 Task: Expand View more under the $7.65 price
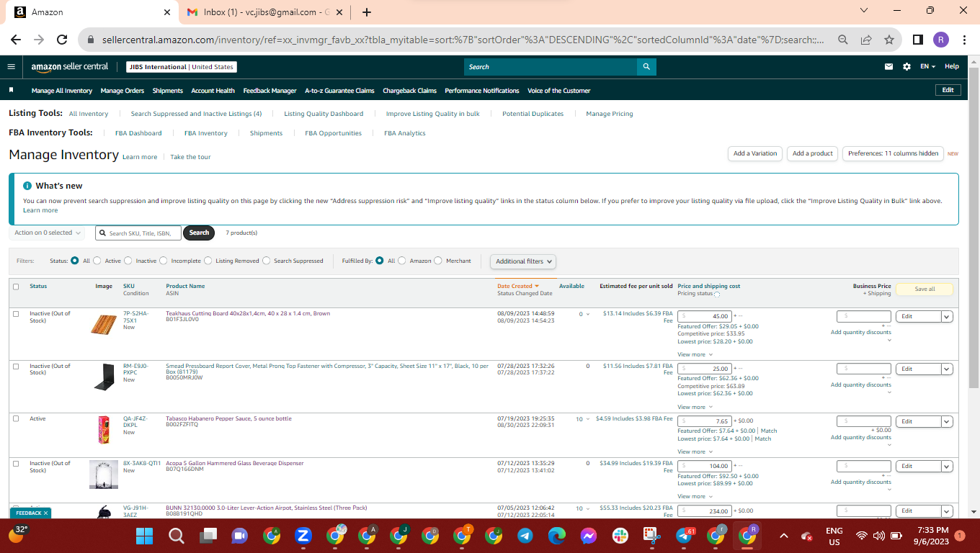695,451
